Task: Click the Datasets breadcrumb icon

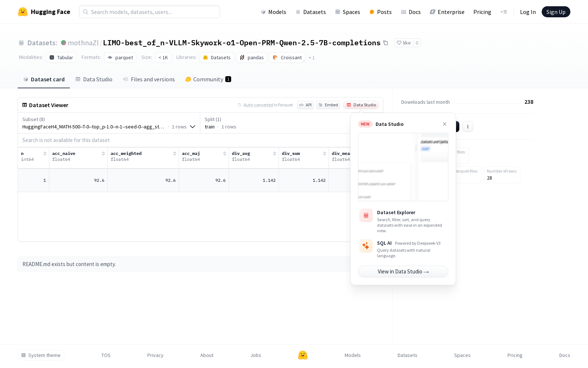Action: 21,43
